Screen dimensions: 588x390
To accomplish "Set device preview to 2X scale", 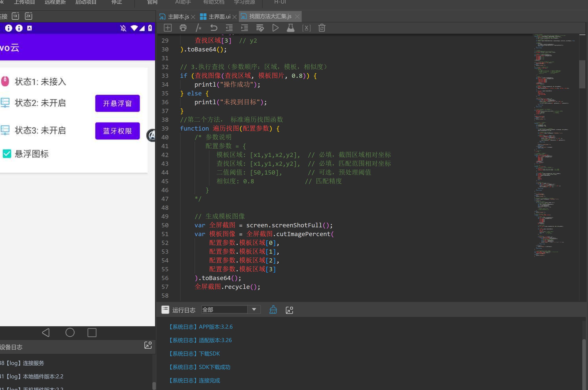I will [29, 16].
